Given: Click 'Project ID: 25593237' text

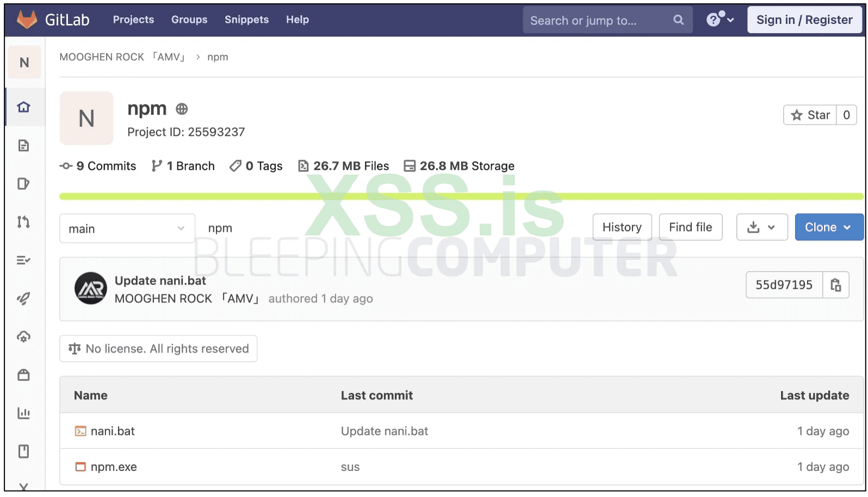Looking at the screenshot, I should 186,132.
